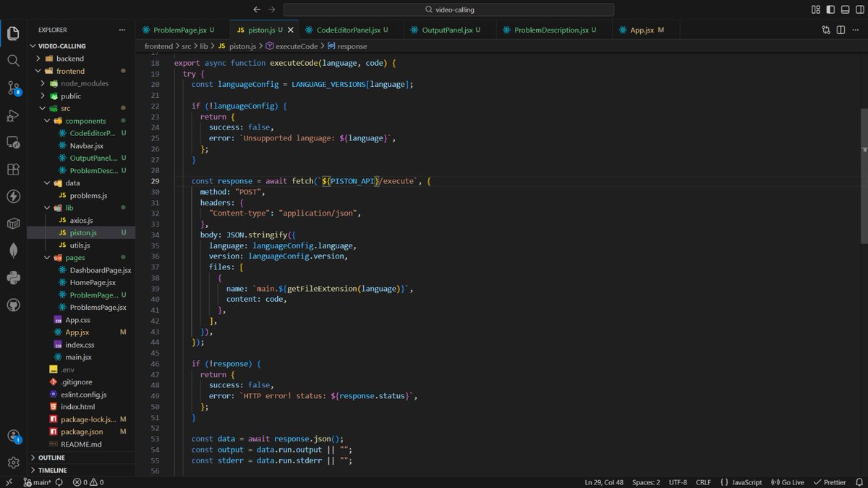Image resolution: width=868 pixels, height=488 pixels.
Task: Open the Explorer view in activity bar
Action: (x=13, y=33)
